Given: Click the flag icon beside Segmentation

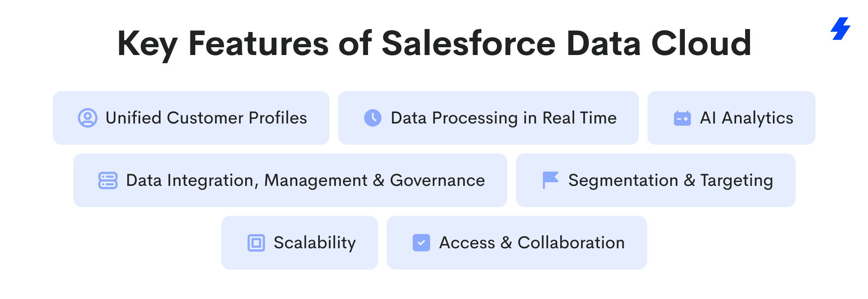Looking at the screenshot, I should click(550, 180).
